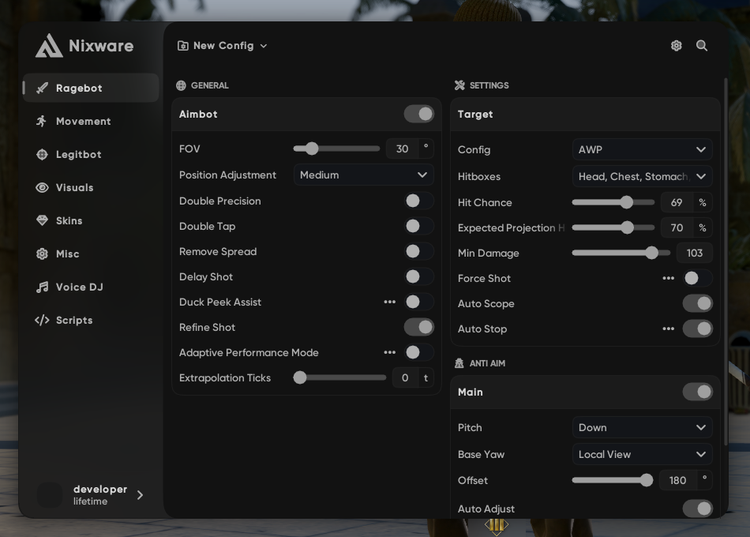The height and width of the screenshot is (537, 750).
Task: Click the Skins diamond icon
Action: pos(42,220)
